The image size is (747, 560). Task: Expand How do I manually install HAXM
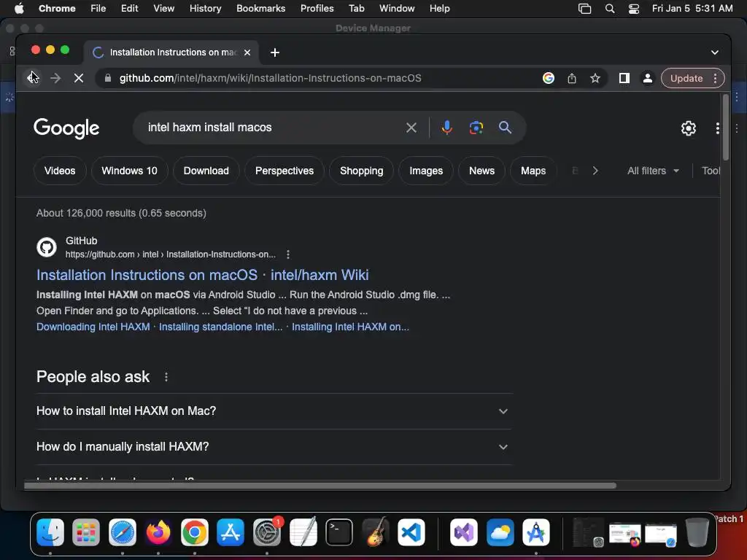274,447
